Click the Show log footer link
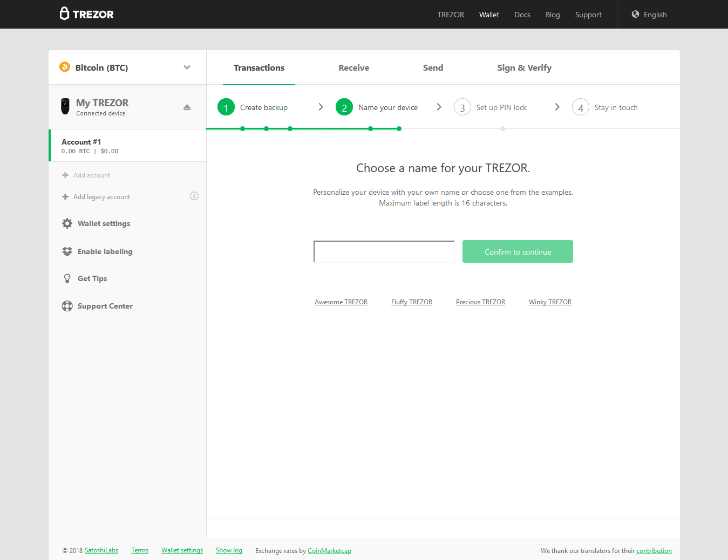This screenshot has height=560, width=728. [229, 550]
